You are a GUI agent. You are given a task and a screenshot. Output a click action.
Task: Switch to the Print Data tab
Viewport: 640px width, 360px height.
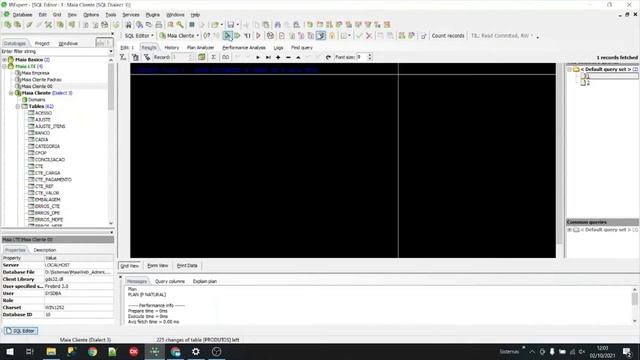187,266
